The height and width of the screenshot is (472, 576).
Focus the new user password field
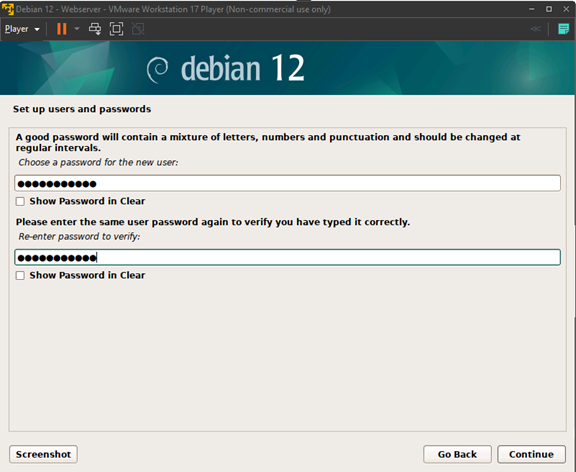click(287, 183)
